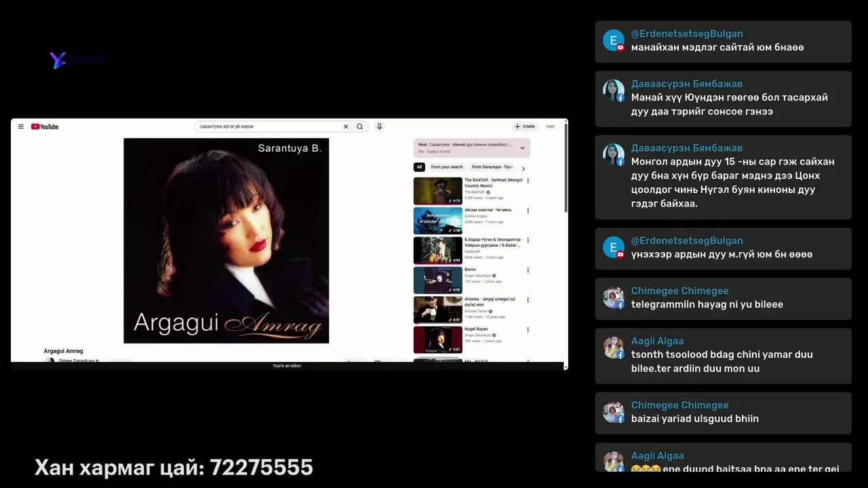Click avatar beside 'Монгол ардын дуу 15' comment
This screenshot has height=488, width=868.
(614, 155)
